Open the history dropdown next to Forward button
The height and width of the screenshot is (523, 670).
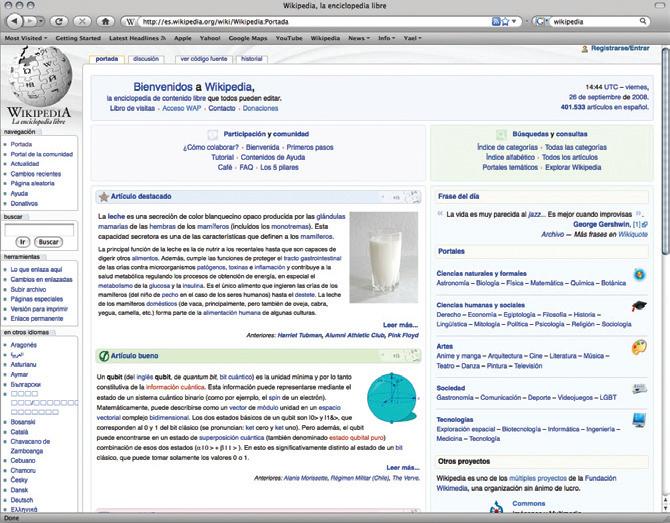(41, 21)
